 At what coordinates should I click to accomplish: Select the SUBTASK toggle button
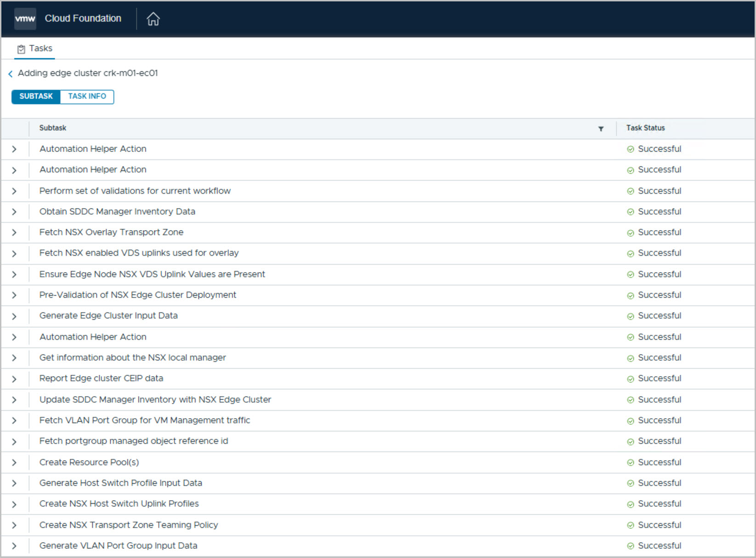[36, 96]
